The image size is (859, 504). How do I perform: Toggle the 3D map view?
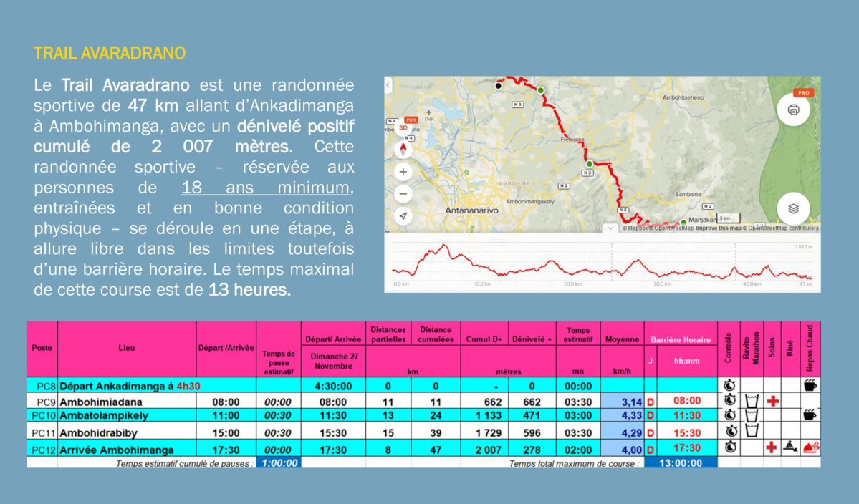pos(403,127)
